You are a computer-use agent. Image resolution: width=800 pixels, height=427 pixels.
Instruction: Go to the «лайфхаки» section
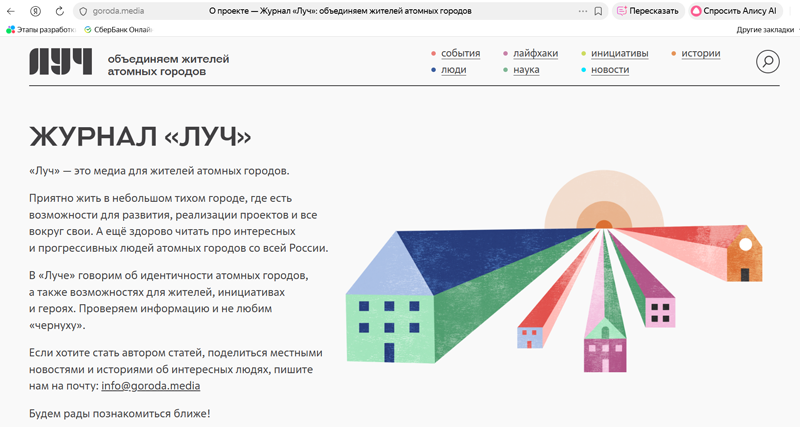pos(537,53)
